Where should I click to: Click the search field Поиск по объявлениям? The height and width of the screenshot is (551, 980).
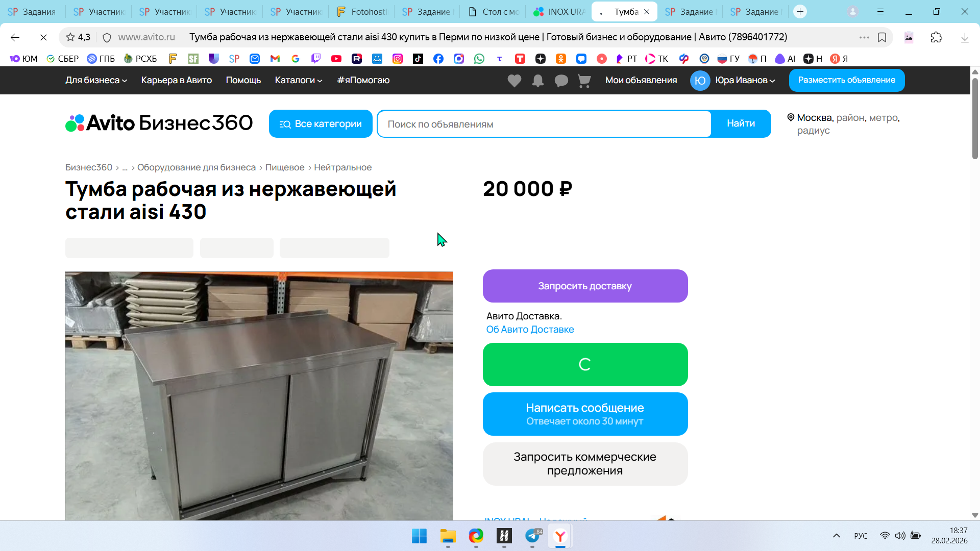[544, 124]
